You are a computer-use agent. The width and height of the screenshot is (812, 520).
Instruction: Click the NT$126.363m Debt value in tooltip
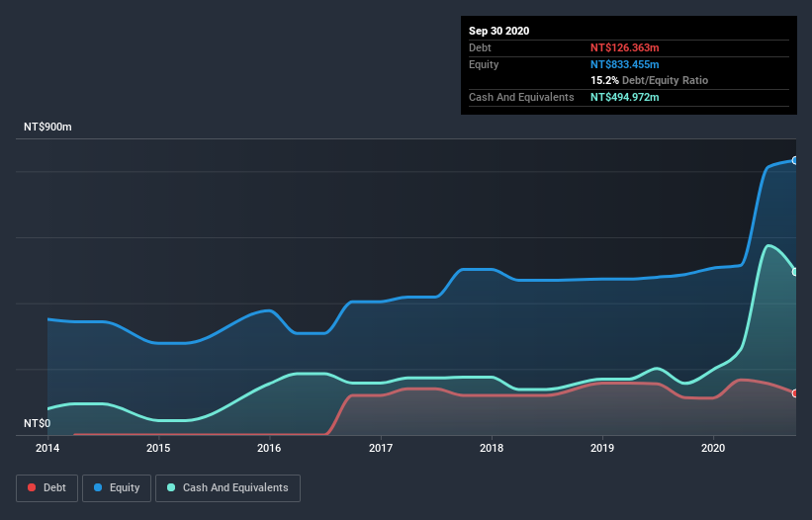tap(624, 47)
